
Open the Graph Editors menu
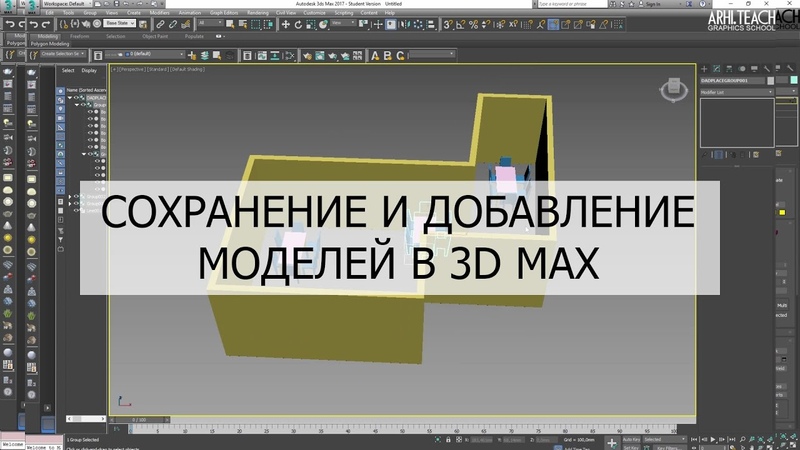pos(223,13)
